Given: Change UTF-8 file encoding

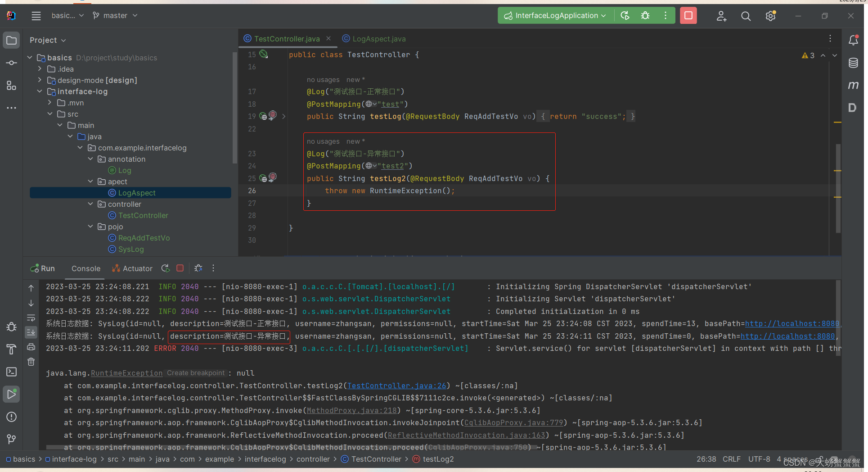Looking at the screenshot, I should coord(759,459).
